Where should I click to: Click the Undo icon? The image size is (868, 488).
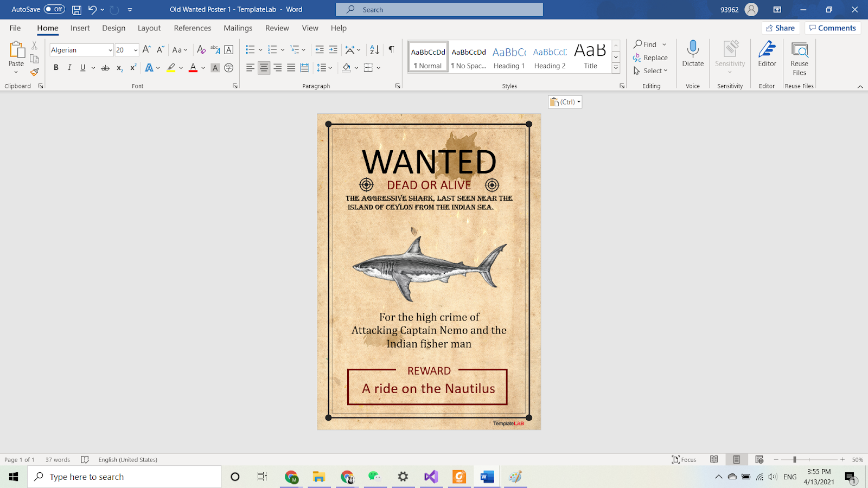[92, 10]
